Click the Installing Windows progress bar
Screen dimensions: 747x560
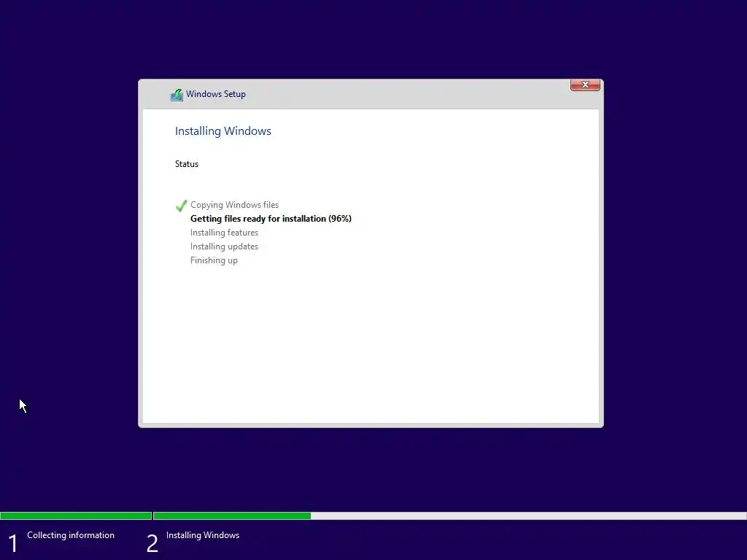449,516
